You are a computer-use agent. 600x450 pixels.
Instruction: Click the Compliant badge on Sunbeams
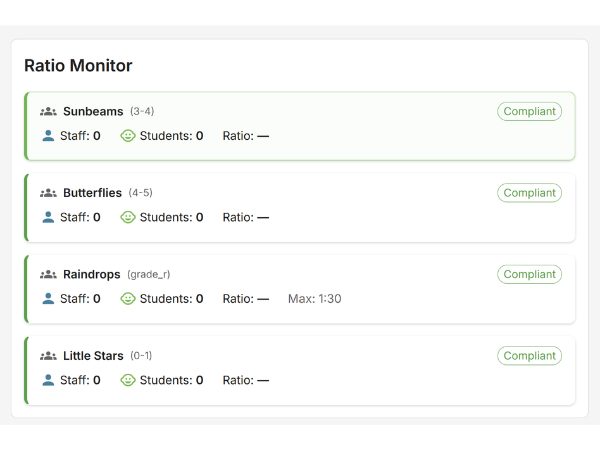pyautogui.click(x=529, y=111)
